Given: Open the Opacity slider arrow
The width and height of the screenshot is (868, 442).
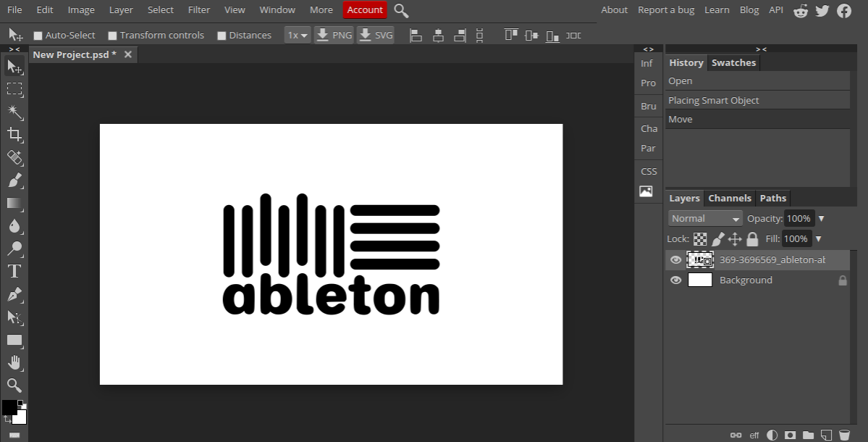Looking at the screenshot, I should tap(822, 218).
